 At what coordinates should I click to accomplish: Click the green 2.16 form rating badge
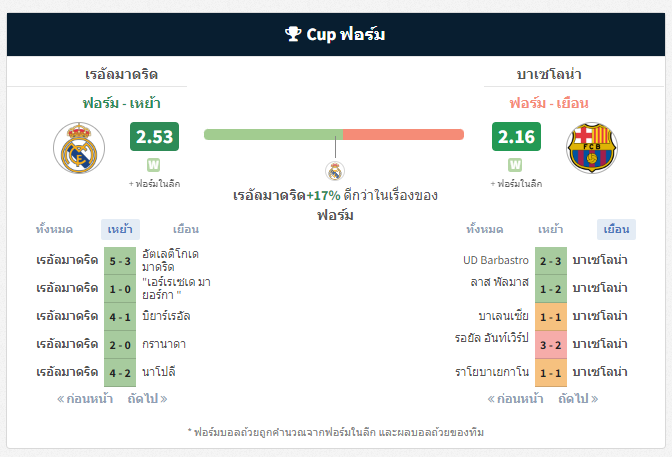coord(516,137)
